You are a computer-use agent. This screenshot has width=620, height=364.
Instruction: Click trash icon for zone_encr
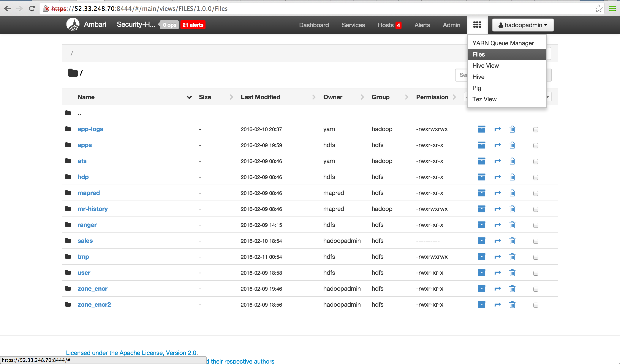pyautogui.click(x=512, y=289)
